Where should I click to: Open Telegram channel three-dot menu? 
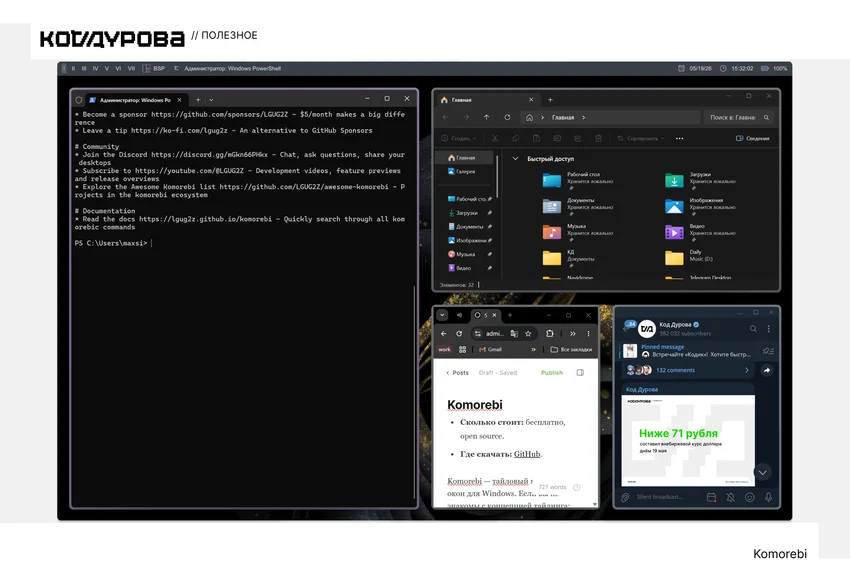pyautogui.click(x=769, y=329)
